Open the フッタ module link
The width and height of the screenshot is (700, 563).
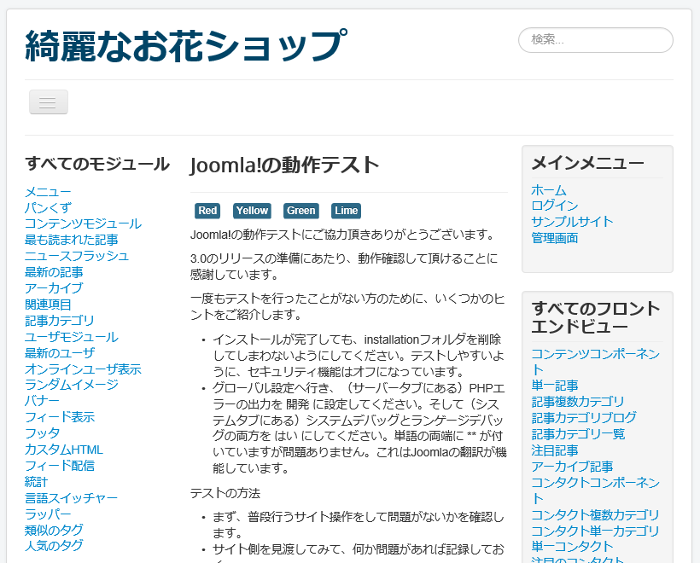(x=42, y=433)
